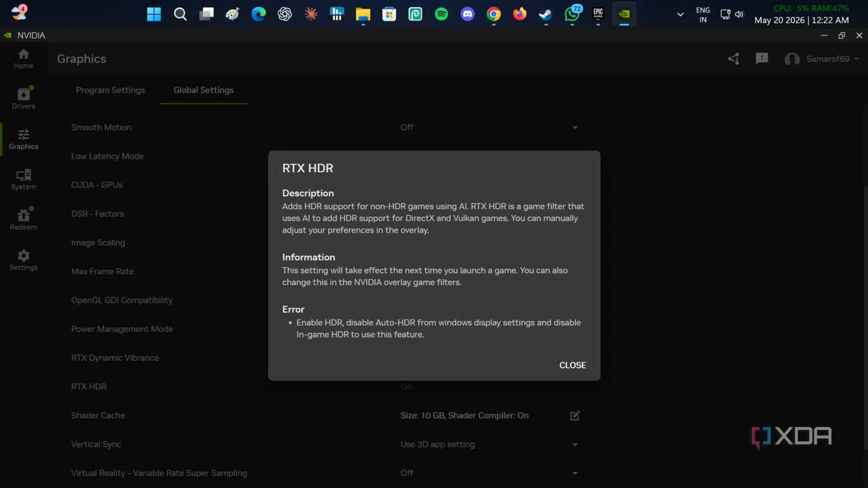Click the Image Scaling setting

coord(98,243)
